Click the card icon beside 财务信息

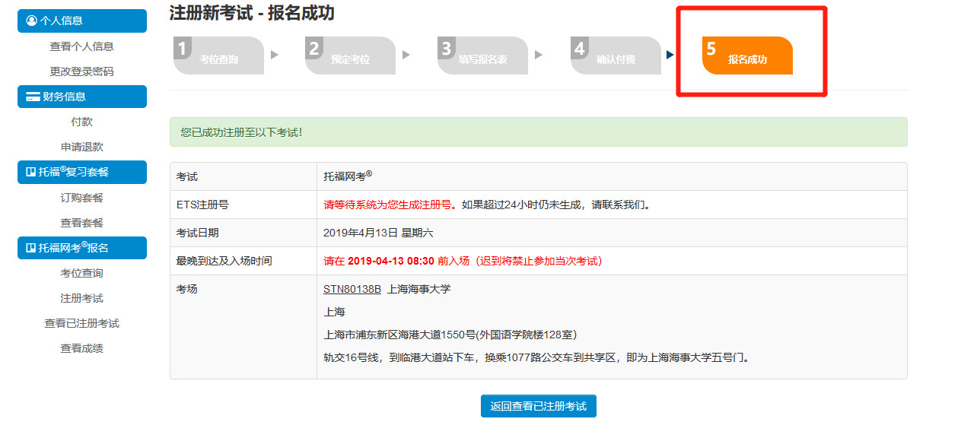tap(33, 97)
